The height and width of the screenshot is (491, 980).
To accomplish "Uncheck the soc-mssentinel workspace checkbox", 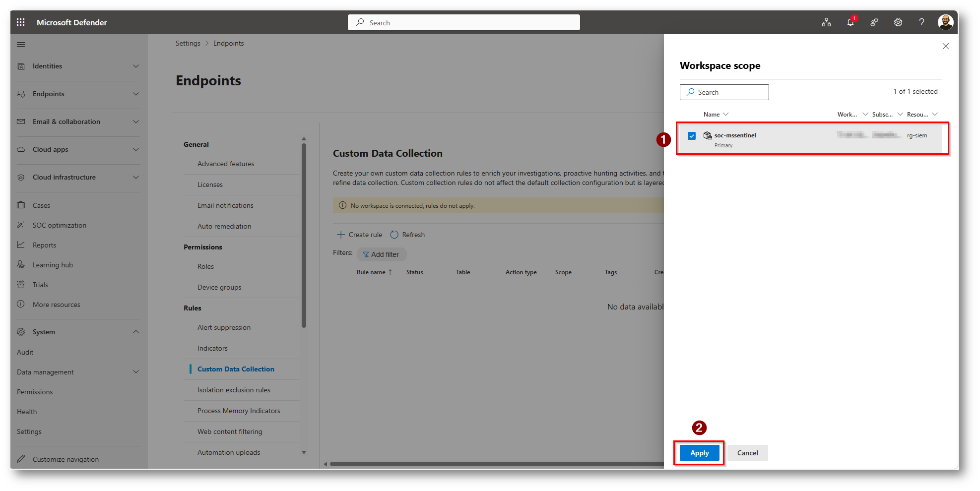I will click(692, 136).
